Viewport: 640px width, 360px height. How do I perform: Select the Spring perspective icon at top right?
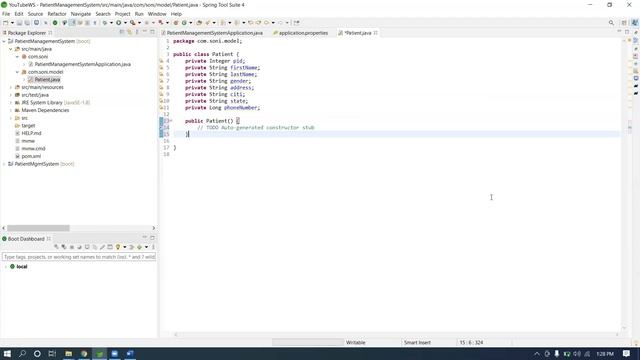coord(634,23)
